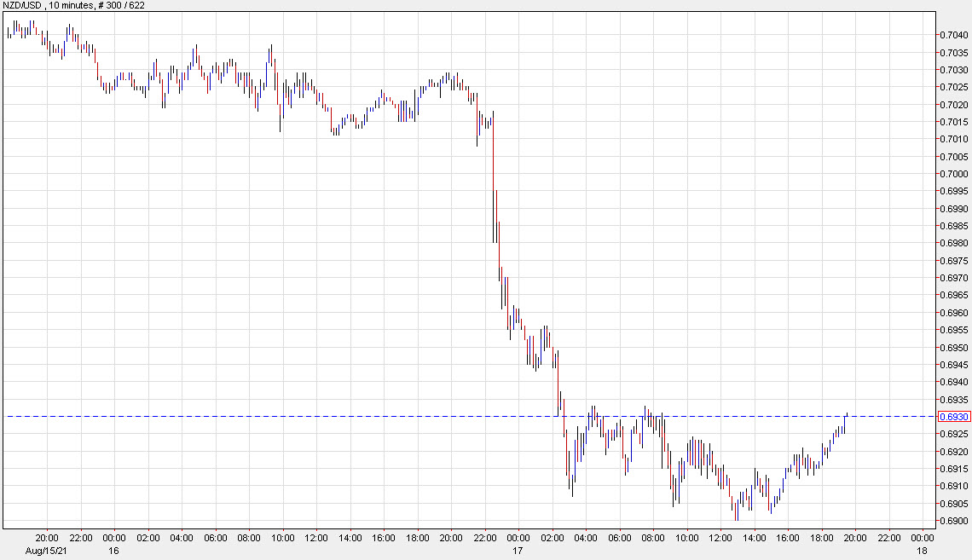Select the date 16 marker on time axis
Image resolution: width=972 pixels, height=560 pixels.
click(x=114, y=551)
